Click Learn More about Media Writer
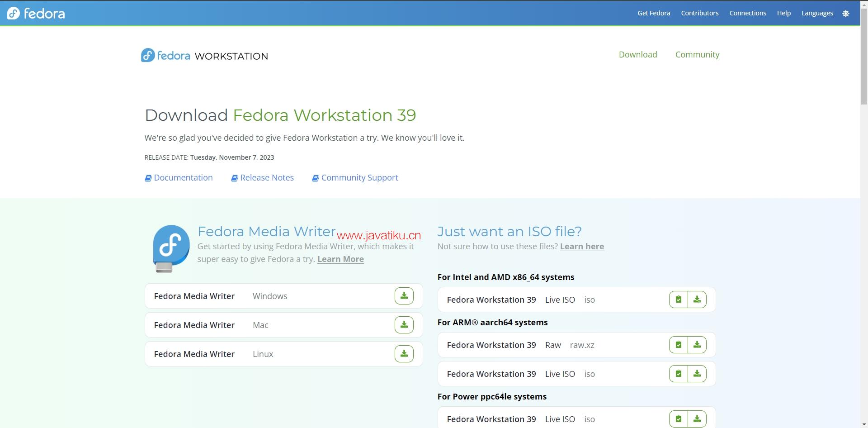 point(340,259)
